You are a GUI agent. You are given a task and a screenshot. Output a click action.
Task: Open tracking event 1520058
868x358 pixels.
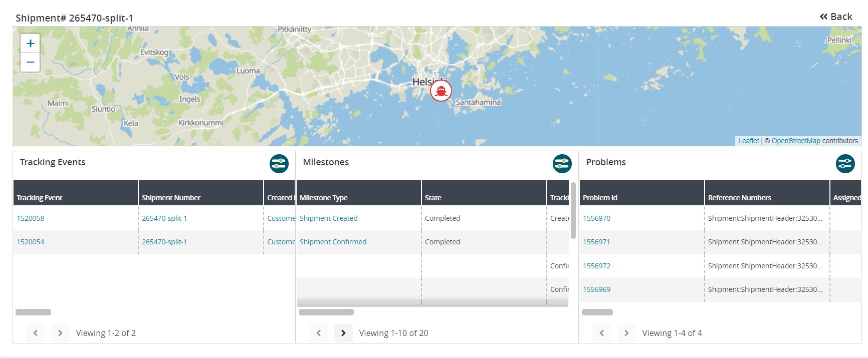click(x=31, y=218)
